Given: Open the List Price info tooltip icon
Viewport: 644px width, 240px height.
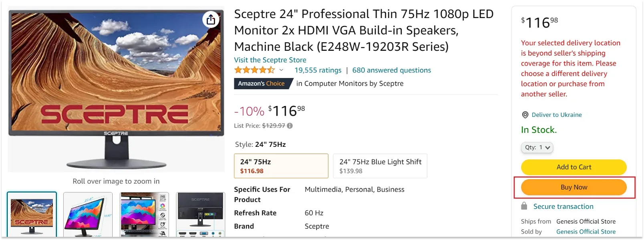Looking at the screenshot, I should point(290,126).
